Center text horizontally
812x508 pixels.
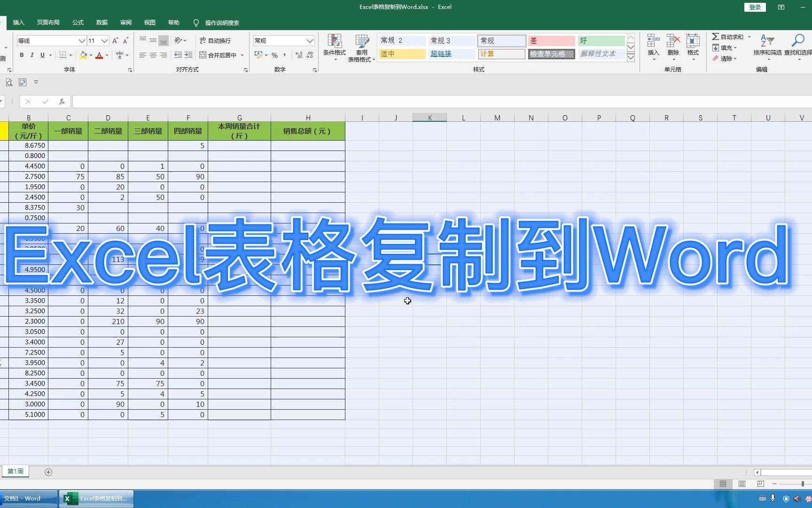point(153,55)
